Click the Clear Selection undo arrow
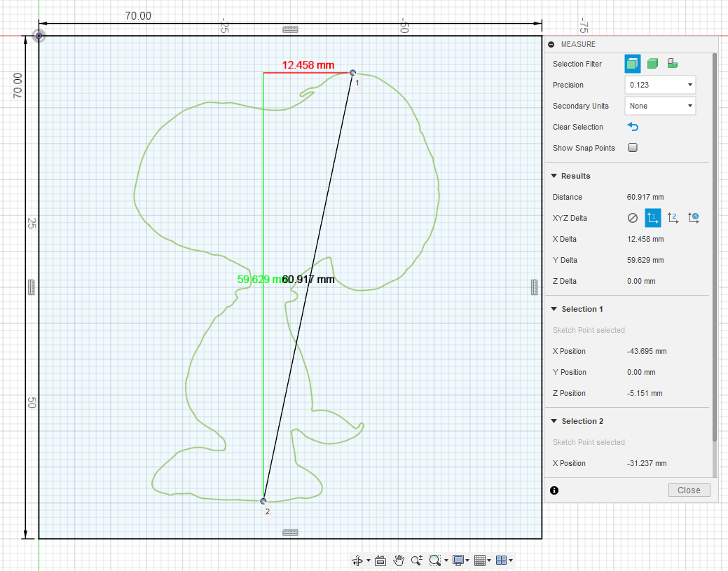Image resolution: width=728 pixels, height=571 pixels. tap(633, 127)
